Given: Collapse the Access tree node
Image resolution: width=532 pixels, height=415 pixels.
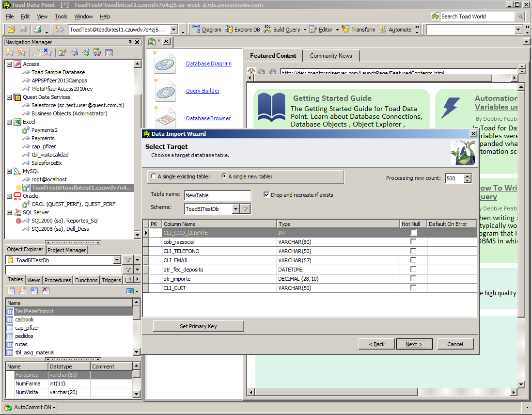Looking at the screenshot, I should point(10,64).
